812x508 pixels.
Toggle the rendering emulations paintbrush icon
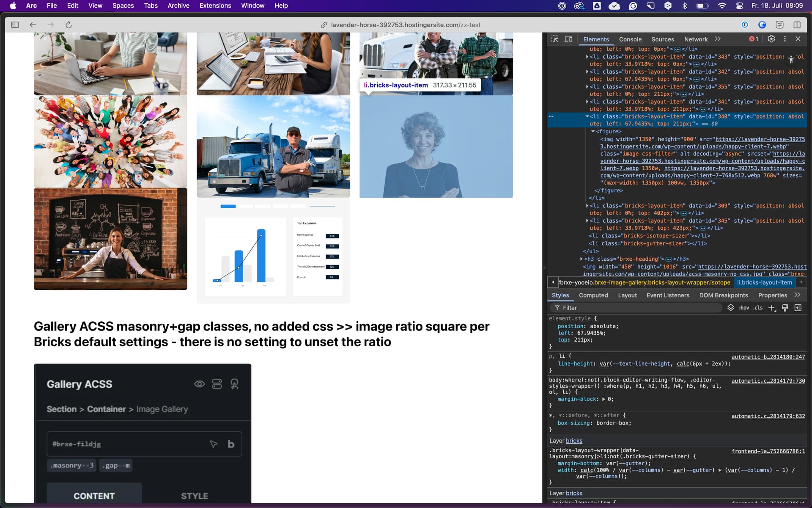(785, 308)
